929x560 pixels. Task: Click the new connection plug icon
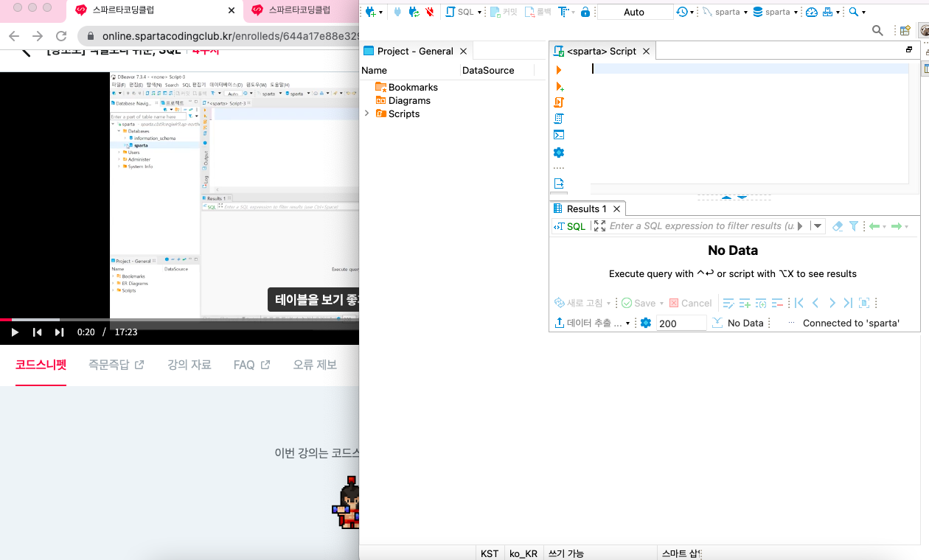pos(370,12)
